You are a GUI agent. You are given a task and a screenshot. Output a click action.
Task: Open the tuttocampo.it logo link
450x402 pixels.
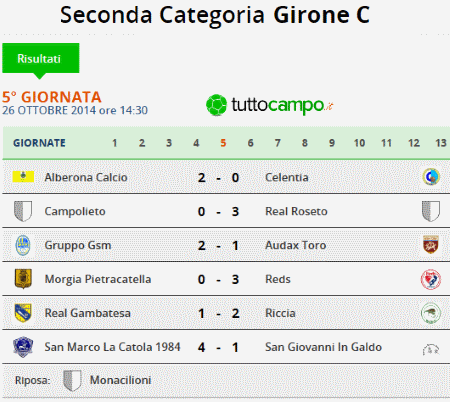pyautogui.click(x=270, y=105)
